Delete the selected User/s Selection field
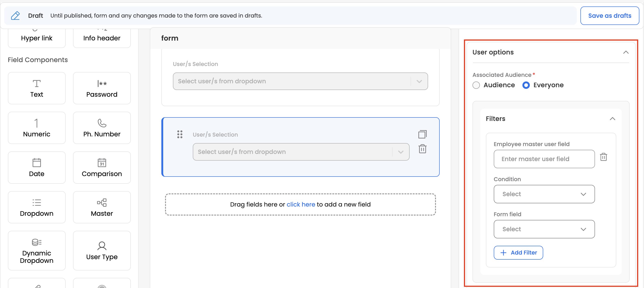644x288 pixels. click(422, 149)
